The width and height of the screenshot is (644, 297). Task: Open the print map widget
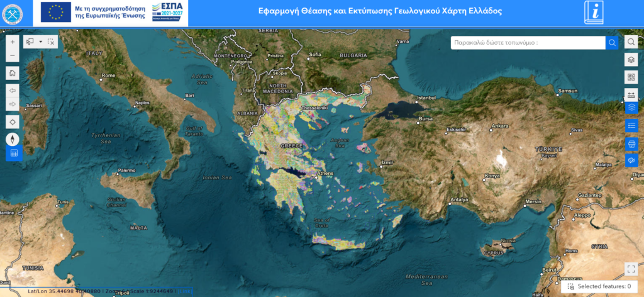(x=631, y=143)
